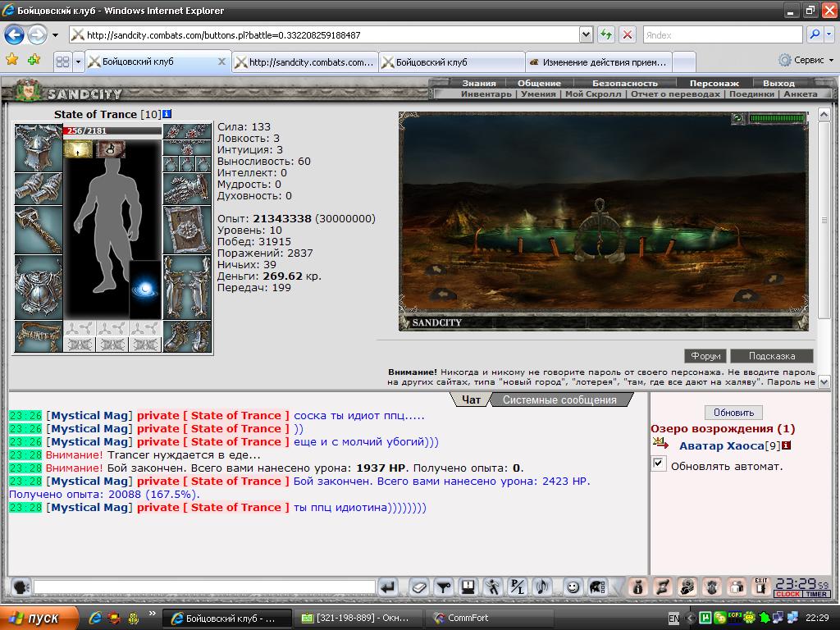Click the shield equipment slot icon
The width and height of the screenshot is (840, 630).
187,230
